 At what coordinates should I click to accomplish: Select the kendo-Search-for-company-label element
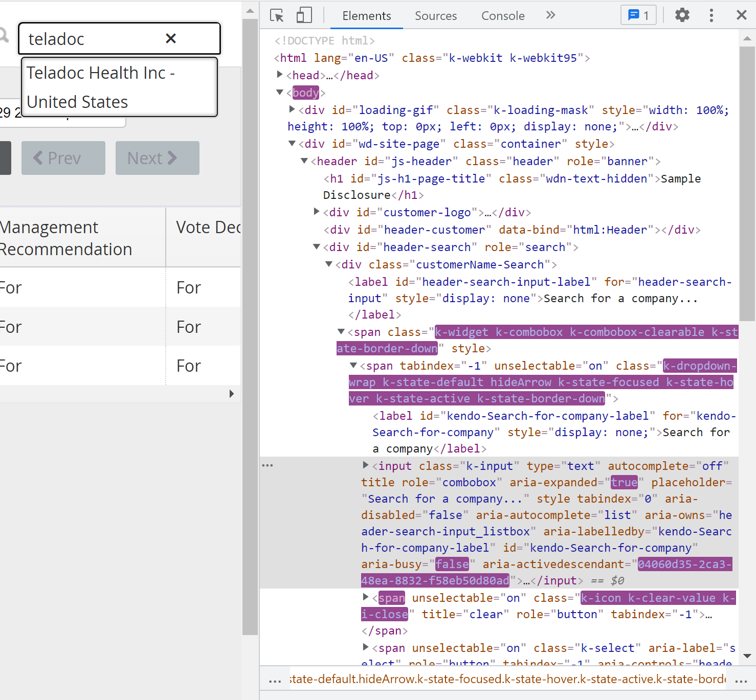pos(554,432)
